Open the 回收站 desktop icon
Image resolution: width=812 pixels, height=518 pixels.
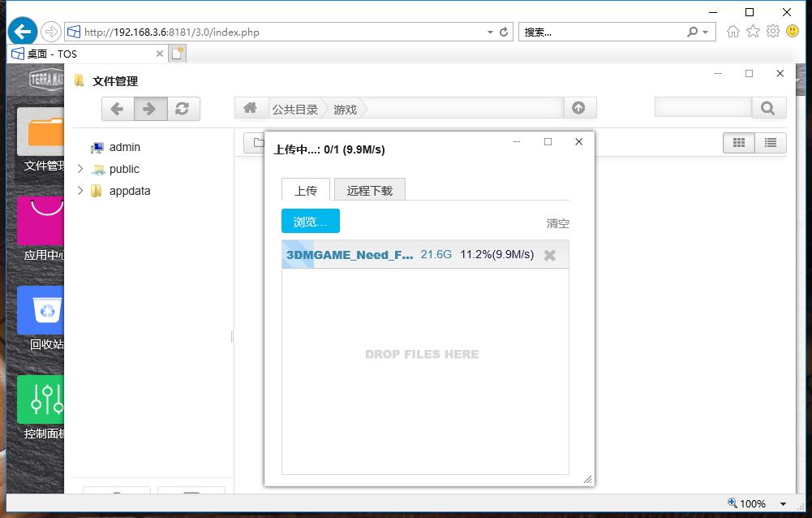click(x=41, y=317)
